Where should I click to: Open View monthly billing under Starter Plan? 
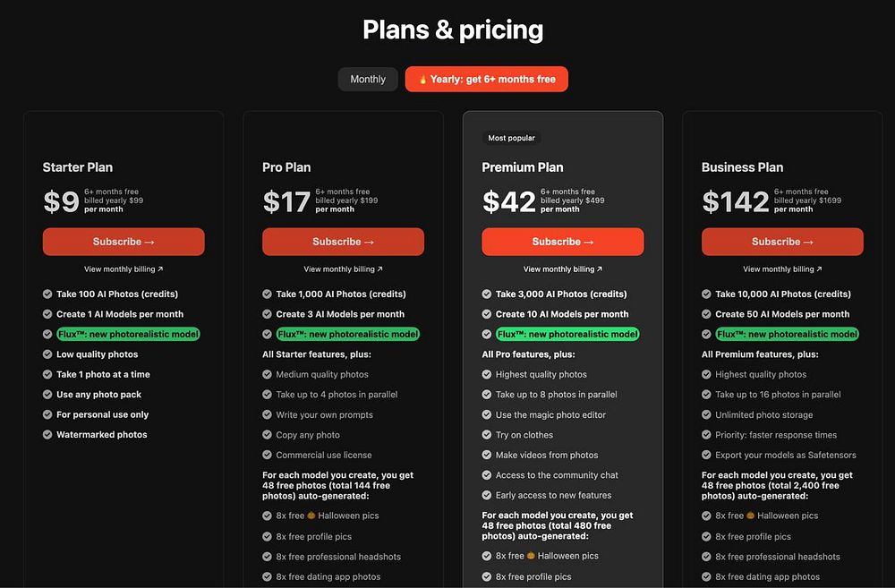[124, 268]
